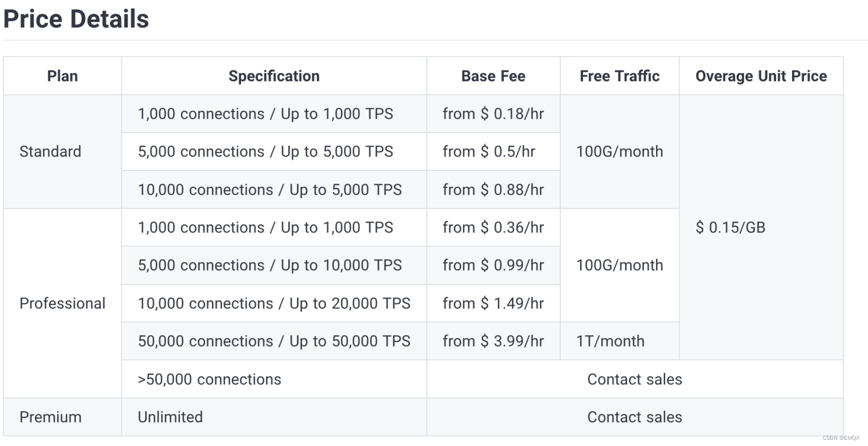
Task: Click the Price Details heading
Action: (76, 19)
